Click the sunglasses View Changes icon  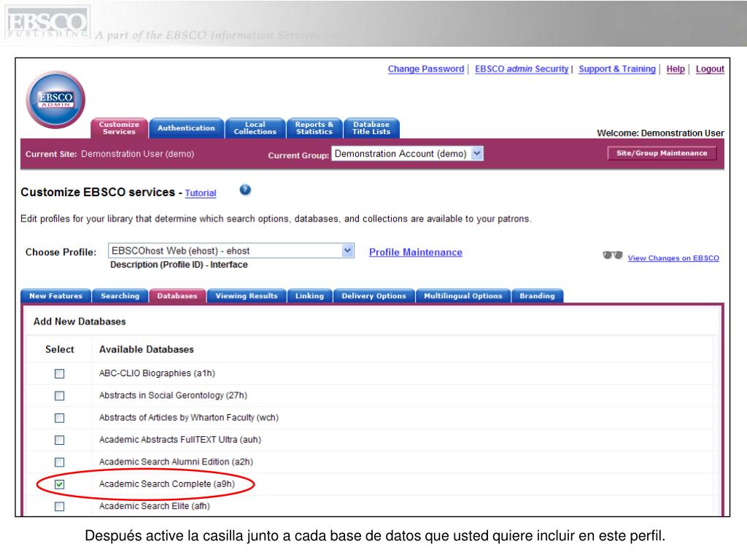[613, 255]
